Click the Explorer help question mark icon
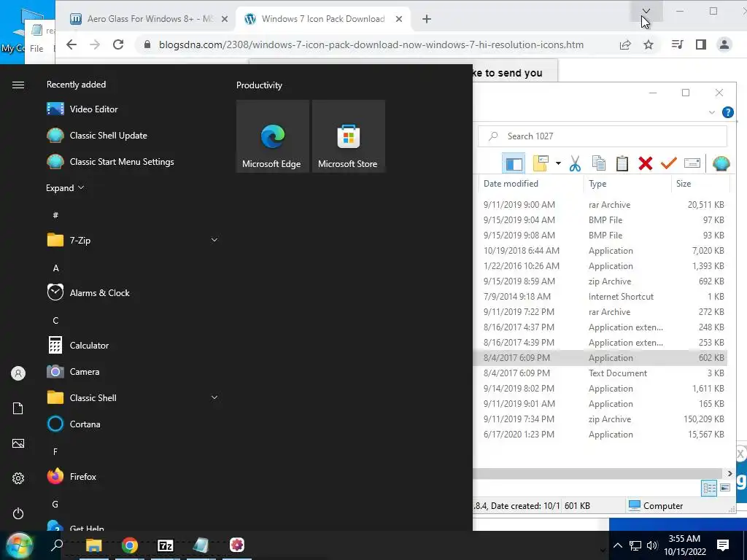747x560 pixels. click(727, 112)
